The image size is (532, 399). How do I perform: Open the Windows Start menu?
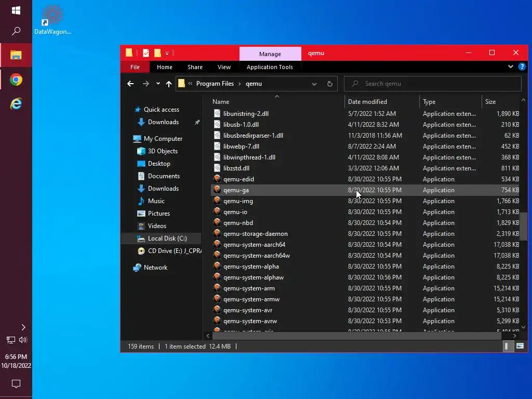pos(16,10)
